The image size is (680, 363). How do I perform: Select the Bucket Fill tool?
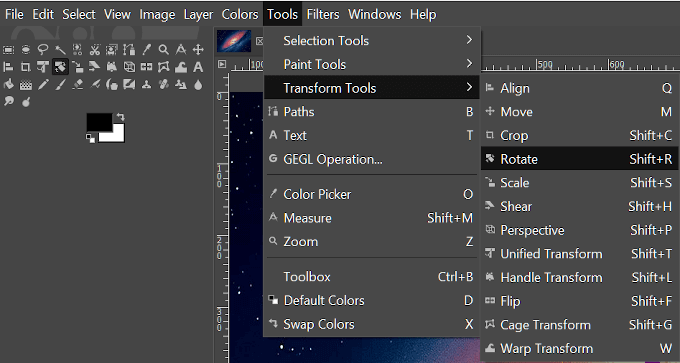9,85
